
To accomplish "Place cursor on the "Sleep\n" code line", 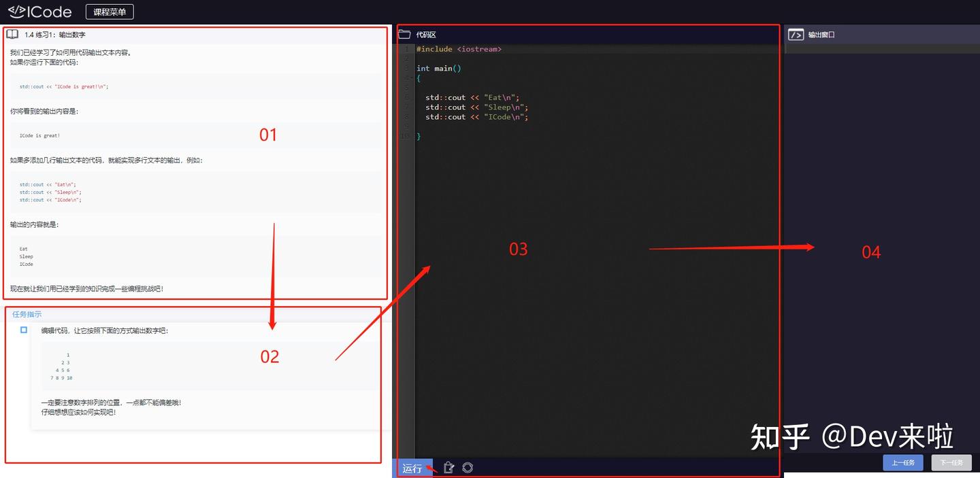I will pyautogui.click(x=477, y=107).
